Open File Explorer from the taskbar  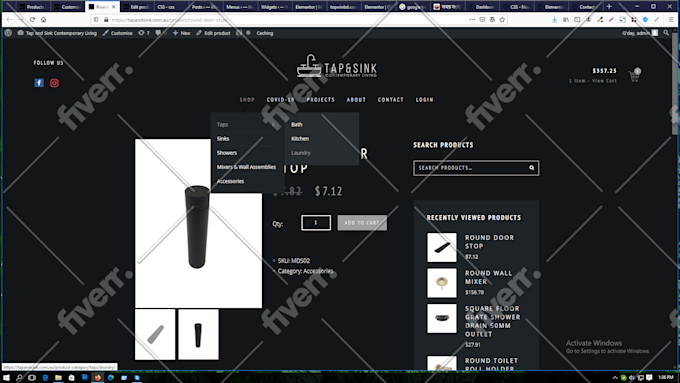[58, 377]
